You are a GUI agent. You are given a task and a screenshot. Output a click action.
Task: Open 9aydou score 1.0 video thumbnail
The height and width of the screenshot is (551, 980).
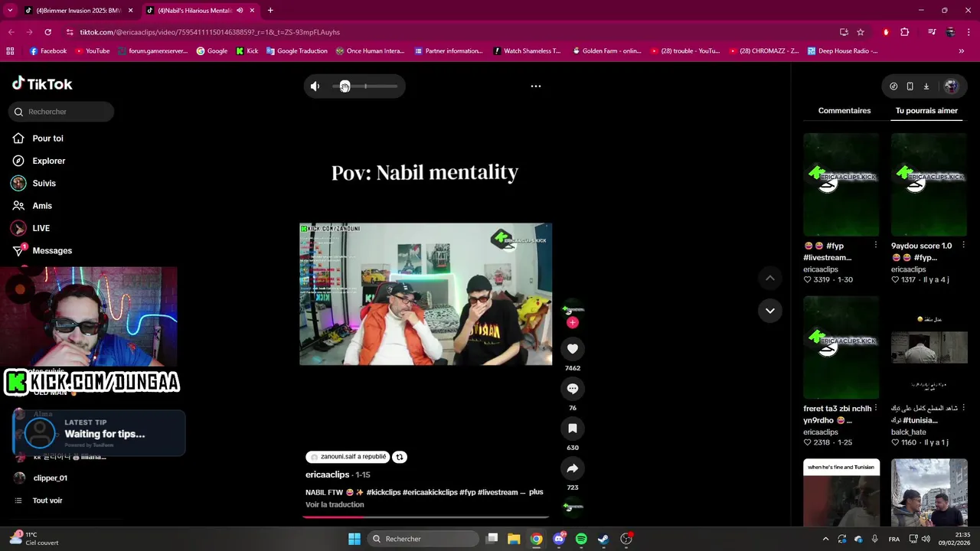pyautogui.click(x=929, y=184)
